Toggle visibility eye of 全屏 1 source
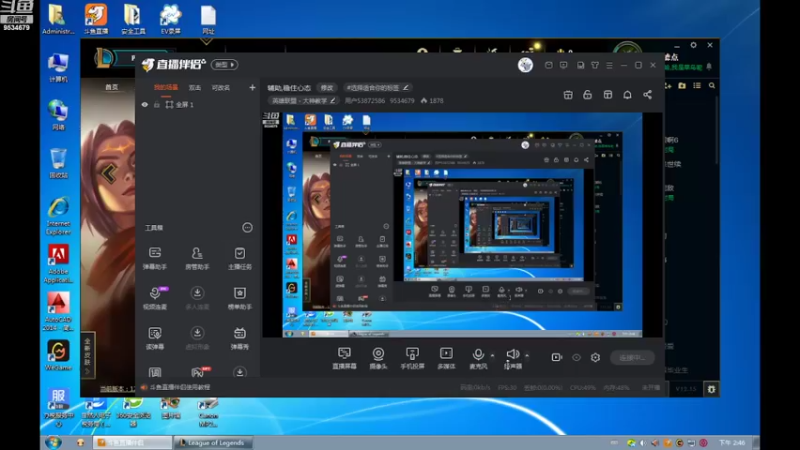This screenshot has height=450, width=800. pos(145,105)
